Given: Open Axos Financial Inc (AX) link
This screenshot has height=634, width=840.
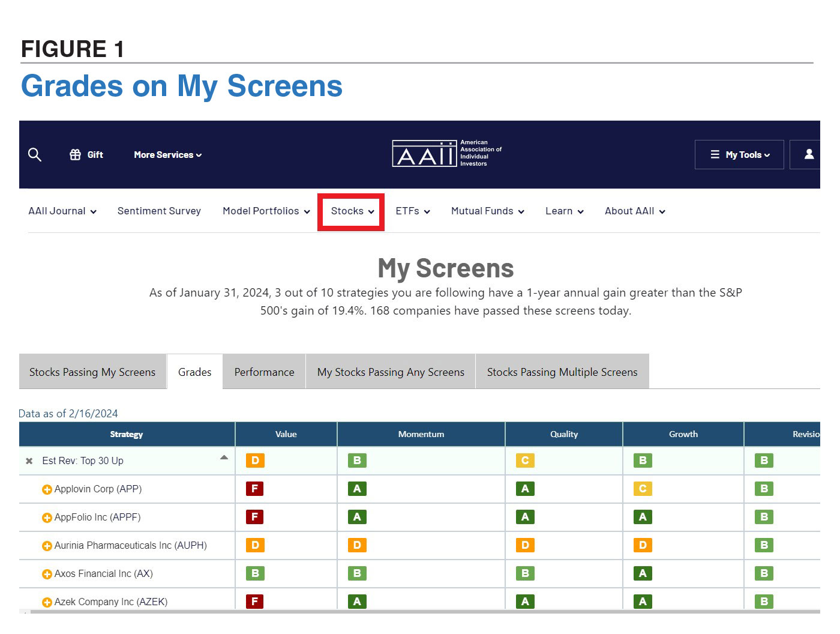Looking at the screenshot, I should pos(103,574).
